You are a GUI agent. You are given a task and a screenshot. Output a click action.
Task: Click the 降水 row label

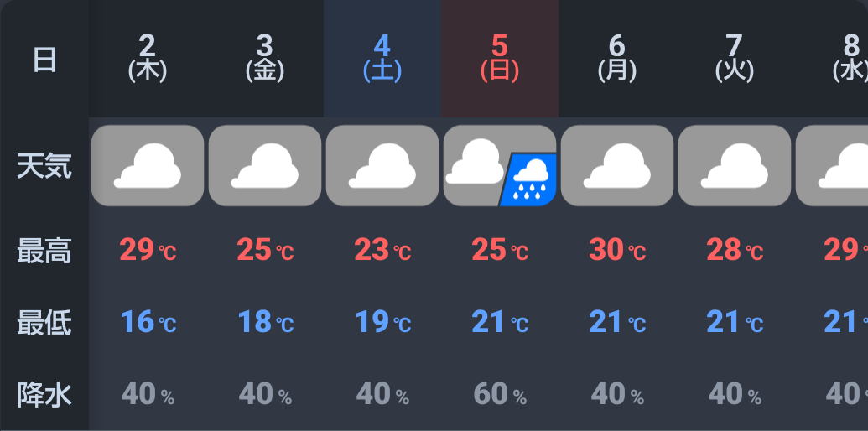pos(44,394)
